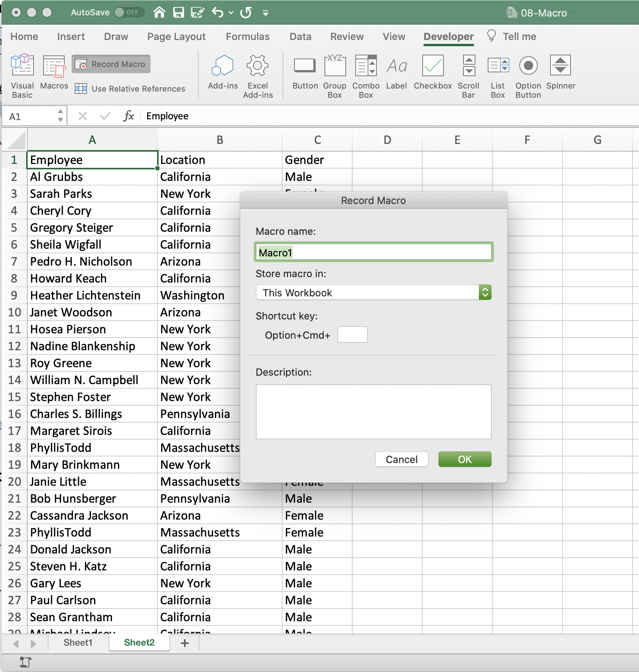Redo the last action
The width and height of the screenshot is (639, 672).
pyautogui.click(x=246, y=12)
